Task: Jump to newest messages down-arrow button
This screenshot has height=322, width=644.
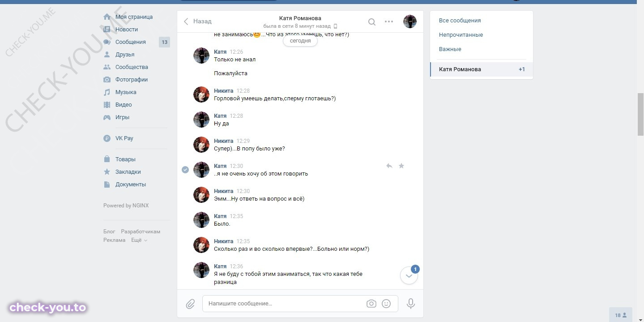Action: (409, 276)
